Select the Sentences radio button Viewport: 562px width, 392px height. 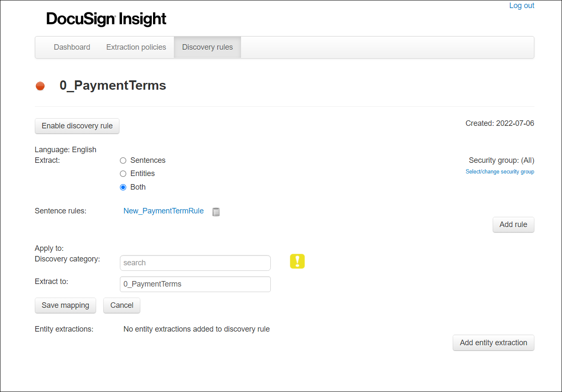(123, 161)
